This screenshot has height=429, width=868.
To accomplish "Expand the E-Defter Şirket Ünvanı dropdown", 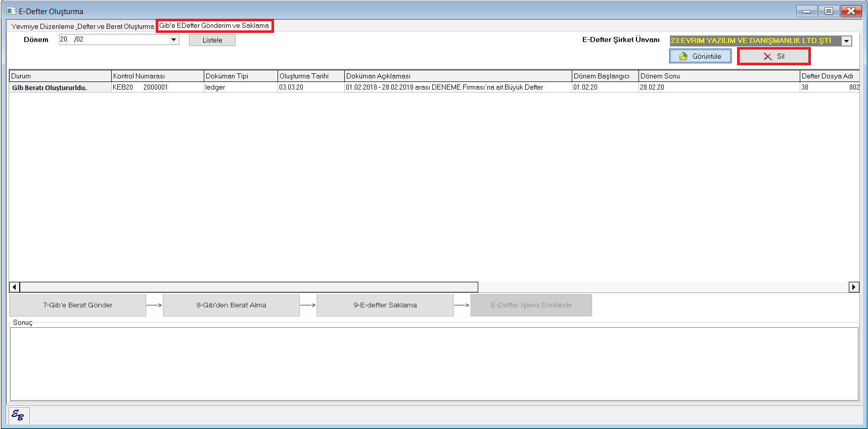I will 846,41.
